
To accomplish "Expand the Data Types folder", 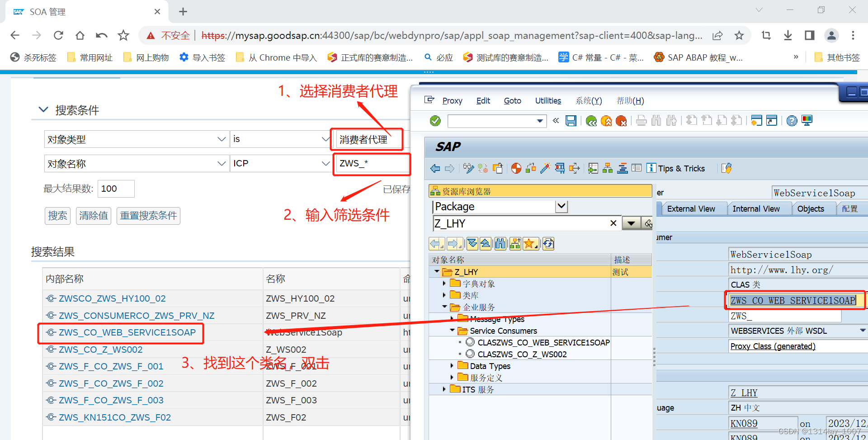I will [452, 365].
